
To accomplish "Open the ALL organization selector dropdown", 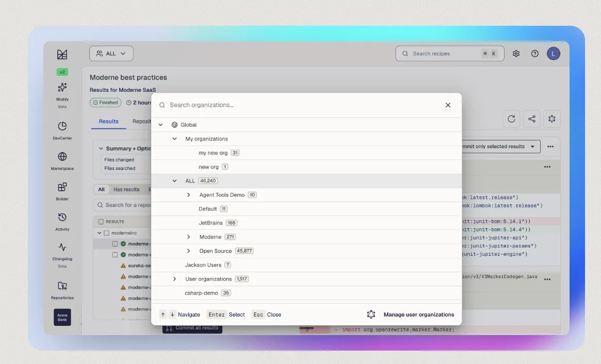I will (111, 54).
